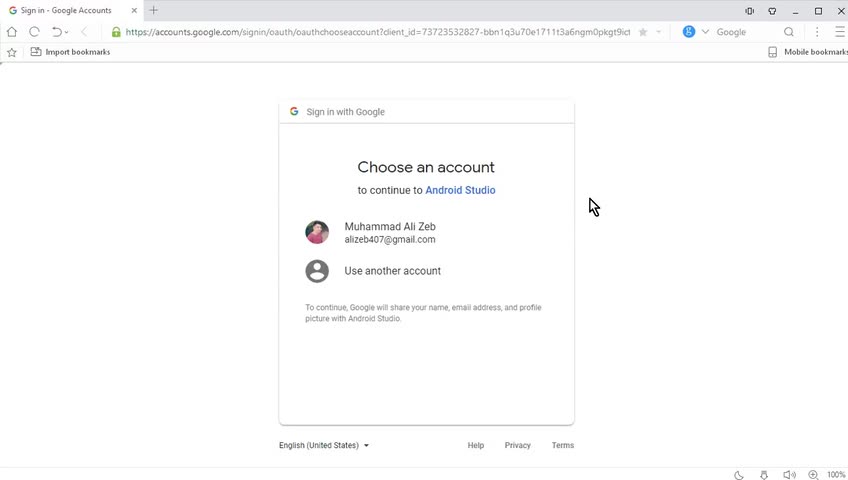Screen dimensions: 848x480
Task: Select Use another account
Action: (x=392, y=271)
